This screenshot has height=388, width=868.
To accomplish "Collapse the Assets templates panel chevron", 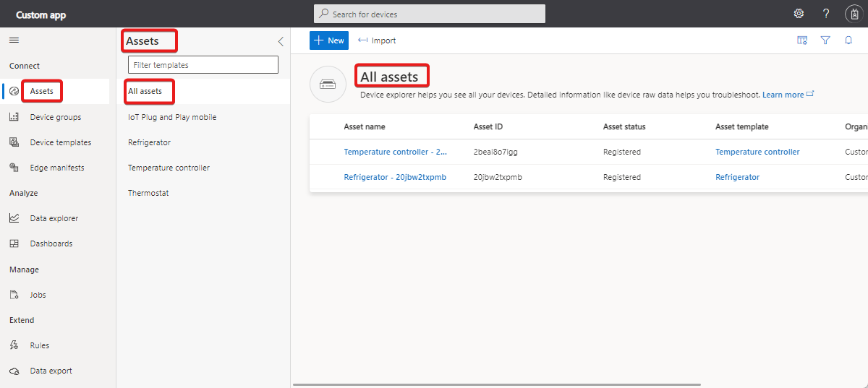I will (281, 41).
